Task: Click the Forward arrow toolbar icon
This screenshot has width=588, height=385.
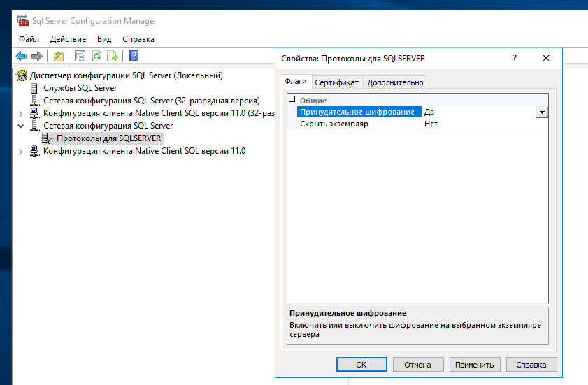Action: 37,56
